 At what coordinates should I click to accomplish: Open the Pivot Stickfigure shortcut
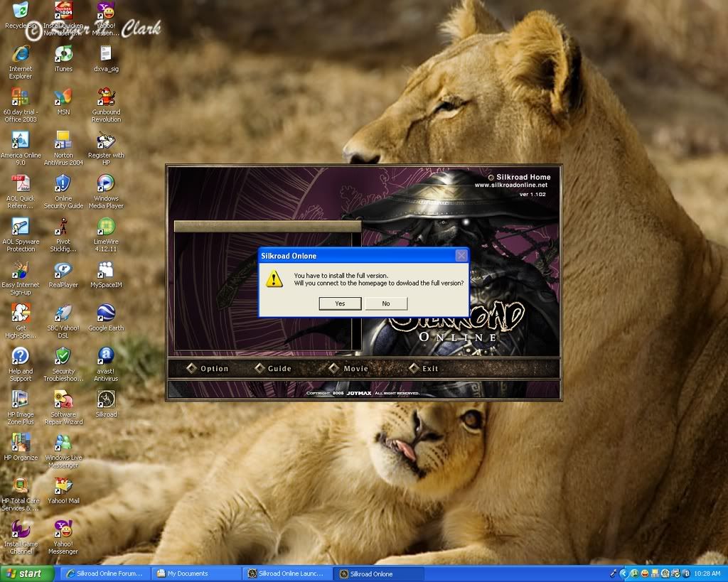tap(63, 235)
